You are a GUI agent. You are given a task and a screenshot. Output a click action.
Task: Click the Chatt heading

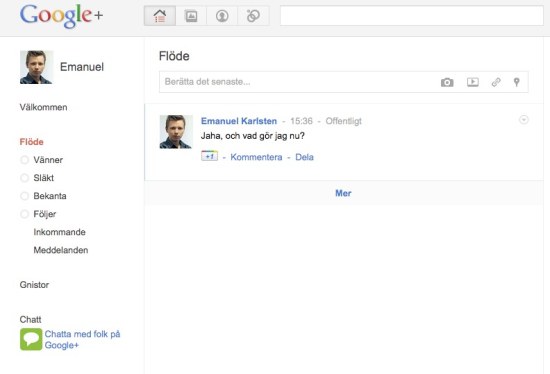pos(31,320)
